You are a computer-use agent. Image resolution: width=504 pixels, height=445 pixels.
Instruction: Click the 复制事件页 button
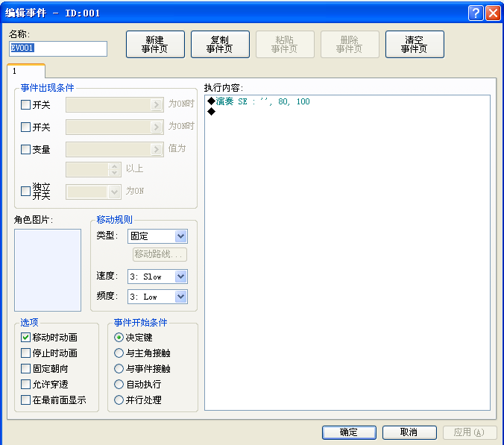(x=220, y=44)
